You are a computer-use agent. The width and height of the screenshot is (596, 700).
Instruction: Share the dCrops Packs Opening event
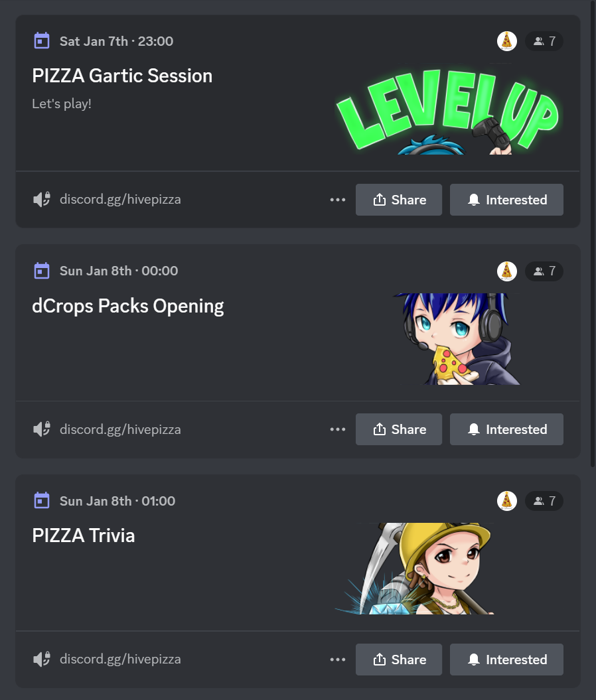[x=399, y=429]
